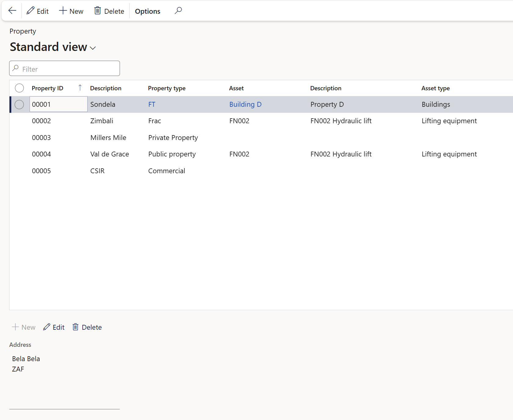Click Property D description cell
The width and height of the screenshot is (513, 420).
pos(327,105)
